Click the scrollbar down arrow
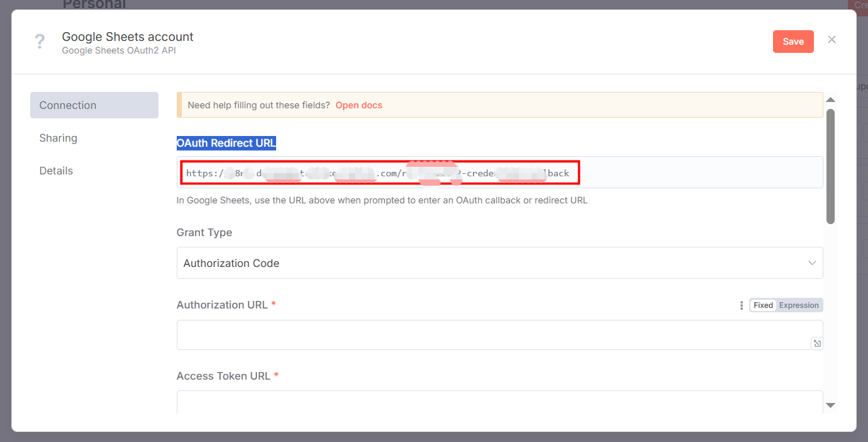This screenshot has height=442, width=868. 831,405
